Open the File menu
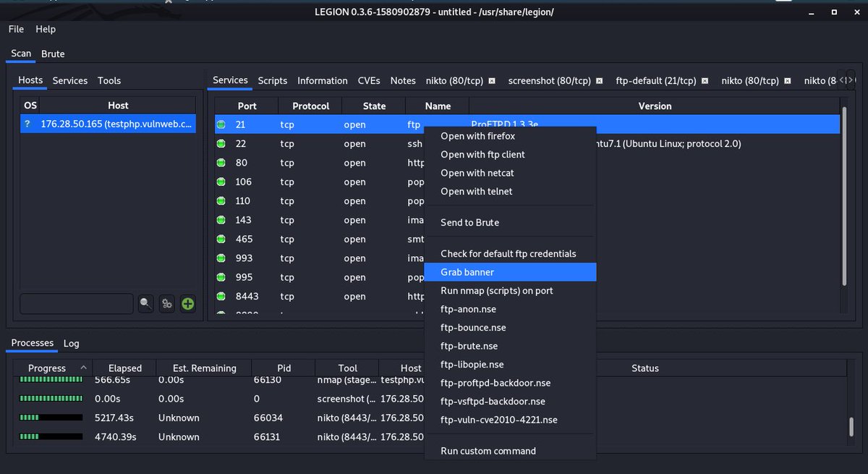Viewport: 868px width, 474px height. (16, 29)
